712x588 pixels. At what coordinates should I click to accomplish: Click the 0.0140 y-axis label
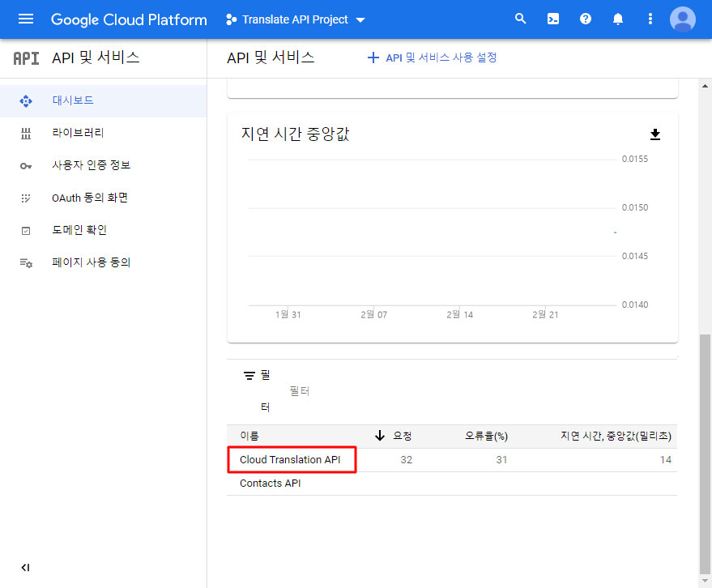[x=635, y=305]
